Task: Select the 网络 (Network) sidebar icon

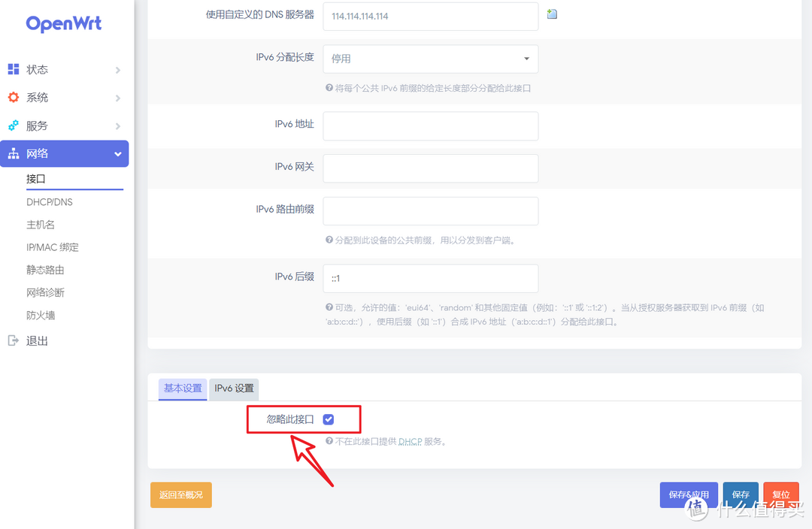Action: [x=14, y=153]
